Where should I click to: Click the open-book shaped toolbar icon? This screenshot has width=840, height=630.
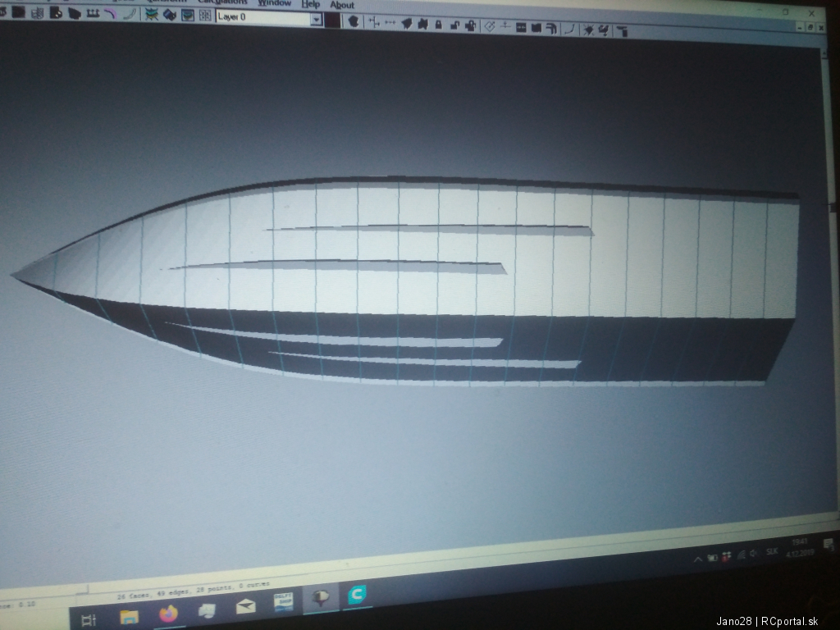[x=536, y=27]
